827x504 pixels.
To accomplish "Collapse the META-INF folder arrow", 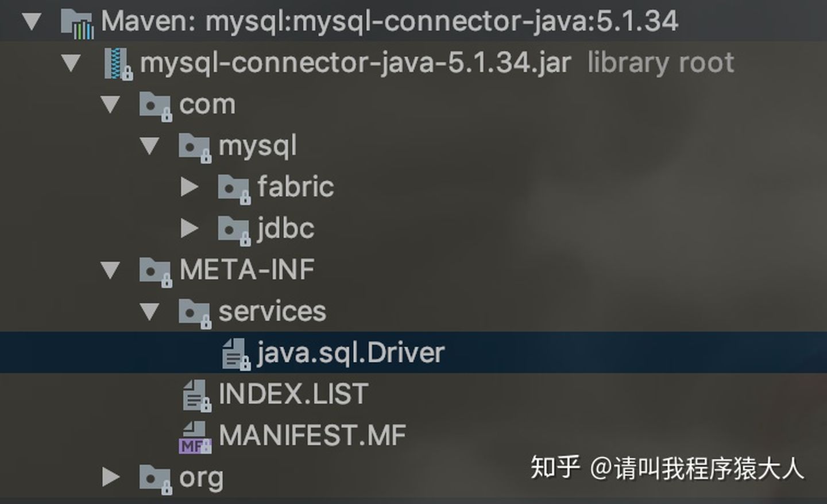I will pos(110,270).
